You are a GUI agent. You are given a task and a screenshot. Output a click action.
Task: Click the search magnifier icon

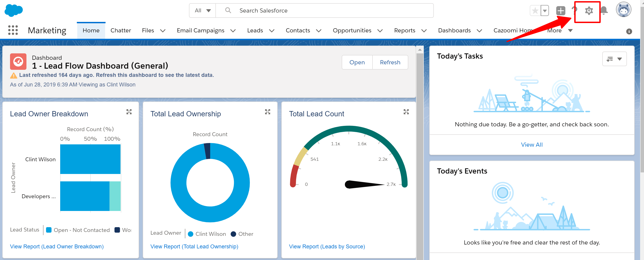pyautogui.click(x=228, y=10)
